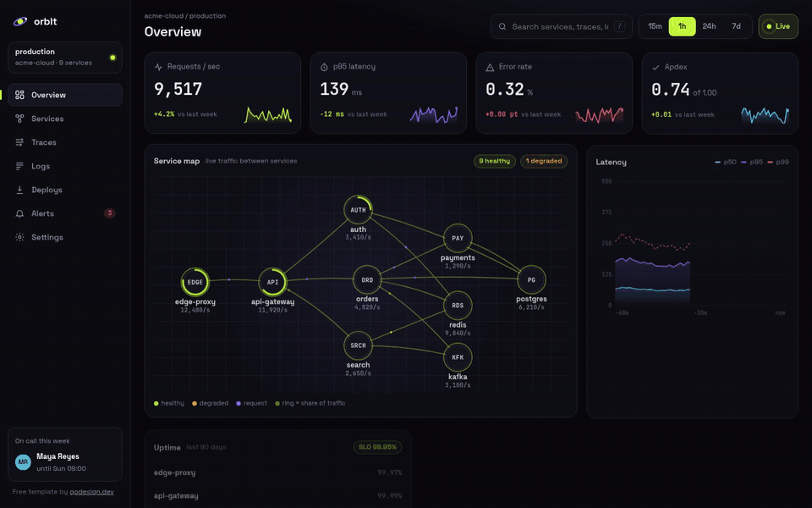Go to Overview in the sidebar

[x=65, y=95]
